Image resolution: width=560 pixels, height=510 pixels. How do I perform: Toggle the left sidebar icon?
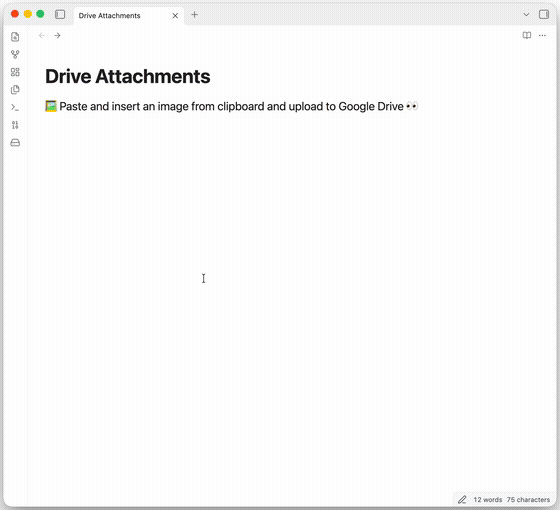pos(60,15)
